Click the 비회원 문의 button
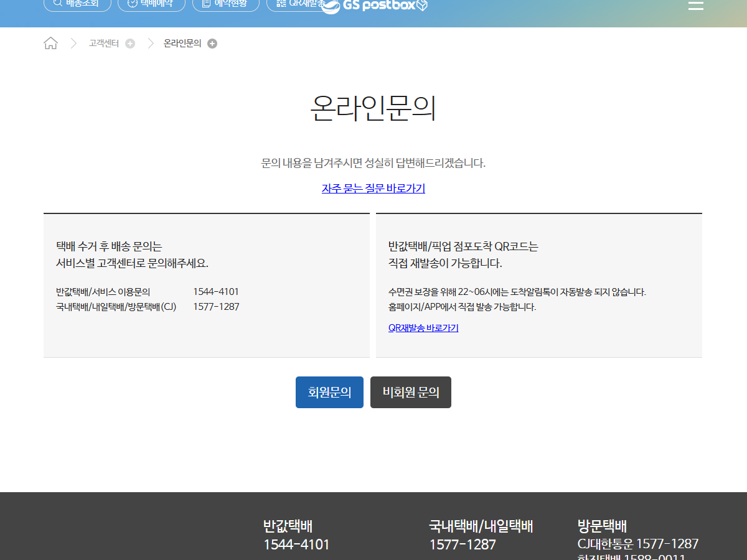This screenshot has width=747, height=560. (x=411, y=393)
